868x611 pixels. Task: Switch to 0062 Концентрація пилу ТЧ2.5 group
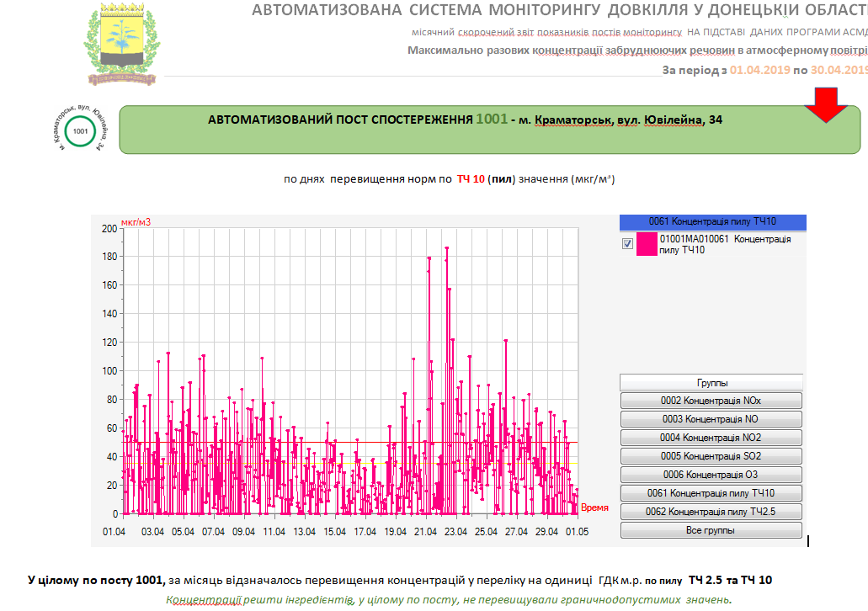tap(711, 512)
